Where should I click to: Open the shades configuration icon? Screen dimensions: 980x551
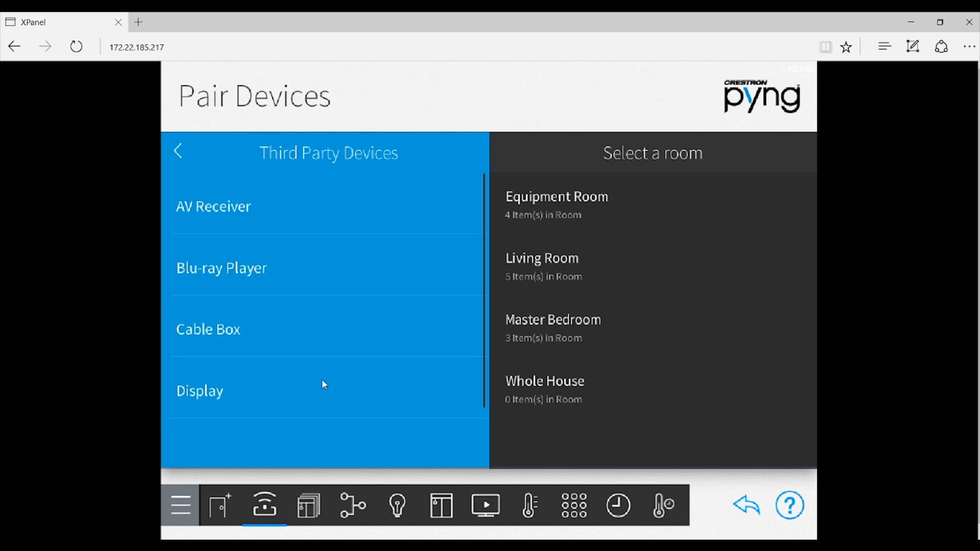pyautogui.click(x=442, y=505)
